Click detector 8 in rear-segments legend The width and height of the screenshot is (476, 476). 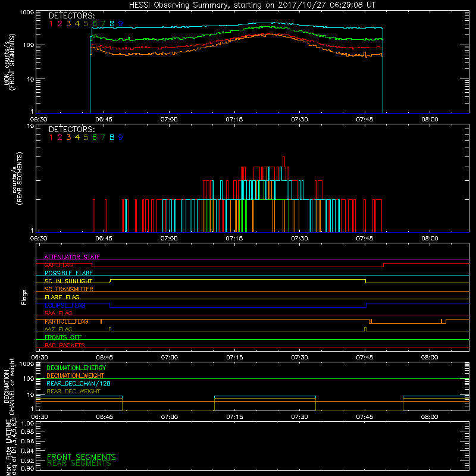[x=112, y=137]
